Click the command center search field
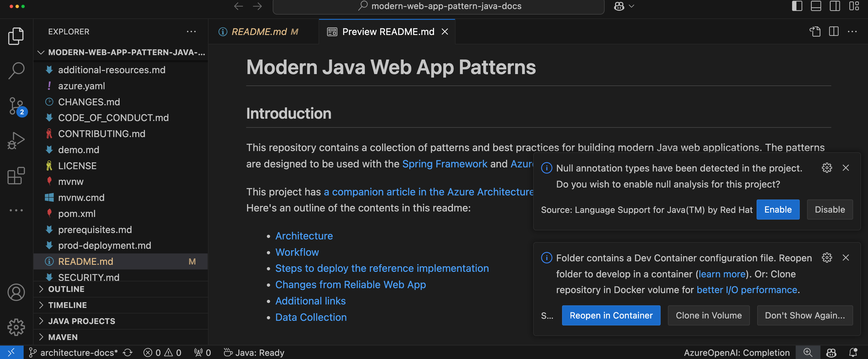Screen dimensions: 868x359 (438, 6)
